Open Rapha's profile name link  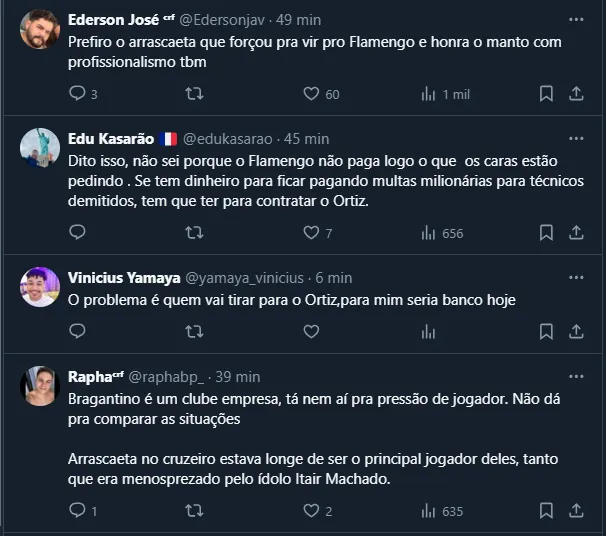[x=95, y=377]
